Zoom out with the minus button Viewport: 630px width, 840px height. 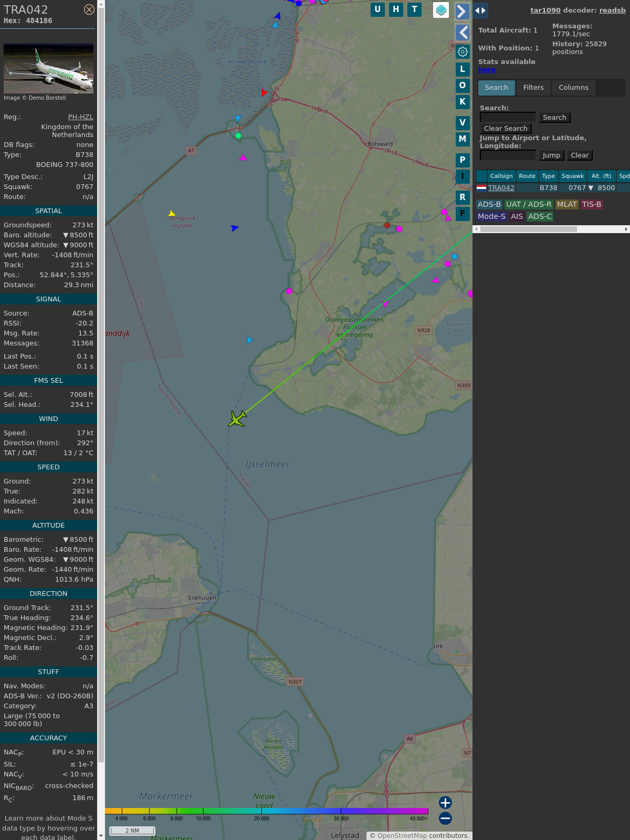tap(445, 818)
